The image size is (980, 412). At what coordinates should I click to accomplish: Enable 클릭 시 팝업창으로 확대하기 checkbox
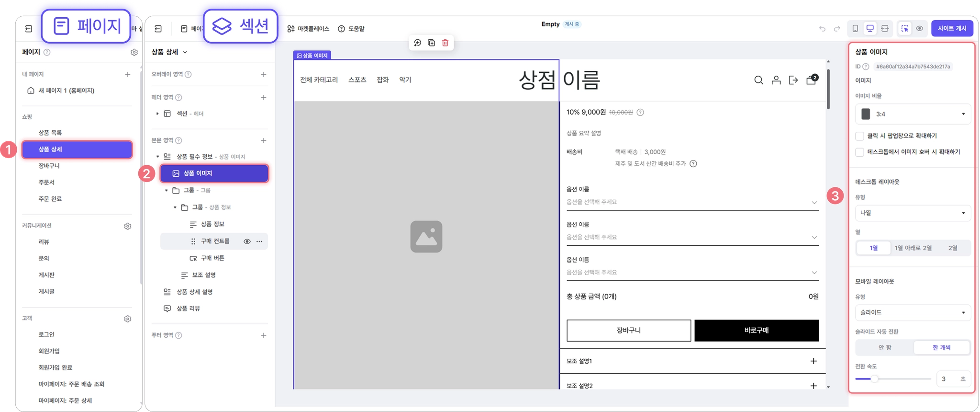[x=860, y=136]
